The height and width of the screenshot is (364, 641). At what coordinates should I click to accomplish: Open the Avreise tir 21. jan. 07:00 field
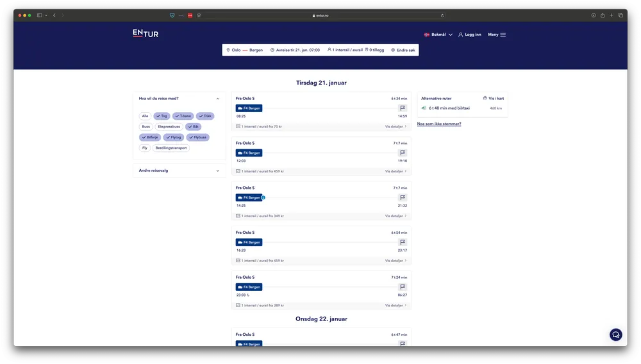(x=295, y=50)
